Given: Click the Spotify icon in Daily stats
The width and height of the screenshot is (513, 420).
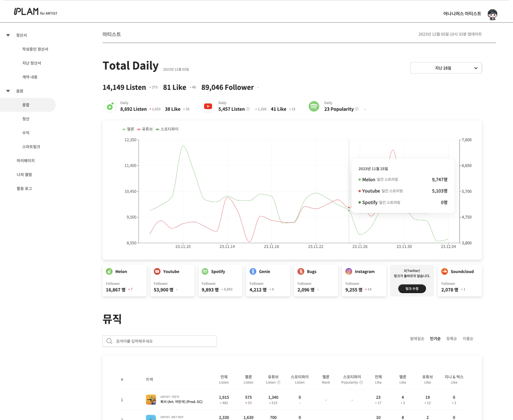Looking at the screenshot, I should [314, 106].
